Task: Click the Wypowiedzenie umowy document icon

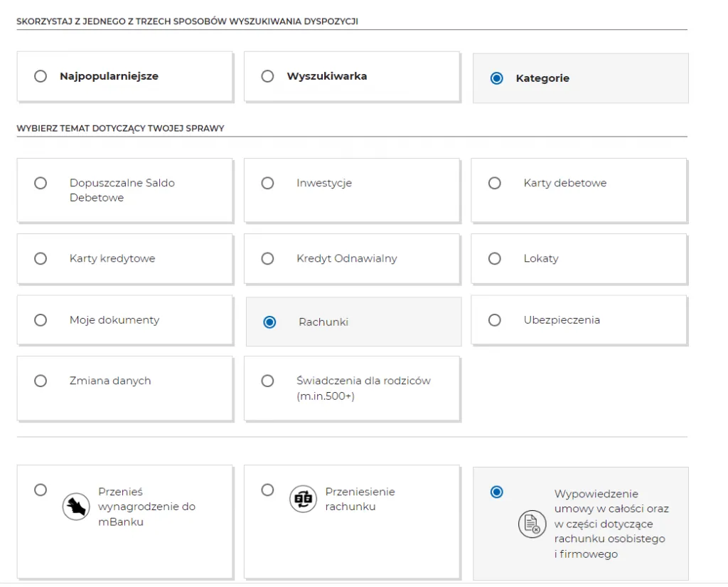Action: [x=531, y=524]
